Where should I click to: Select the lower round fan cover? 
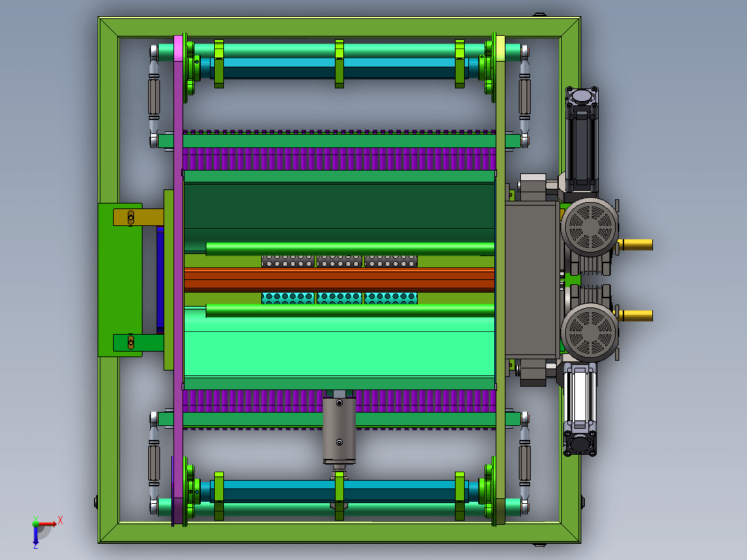tap(589, 333)
